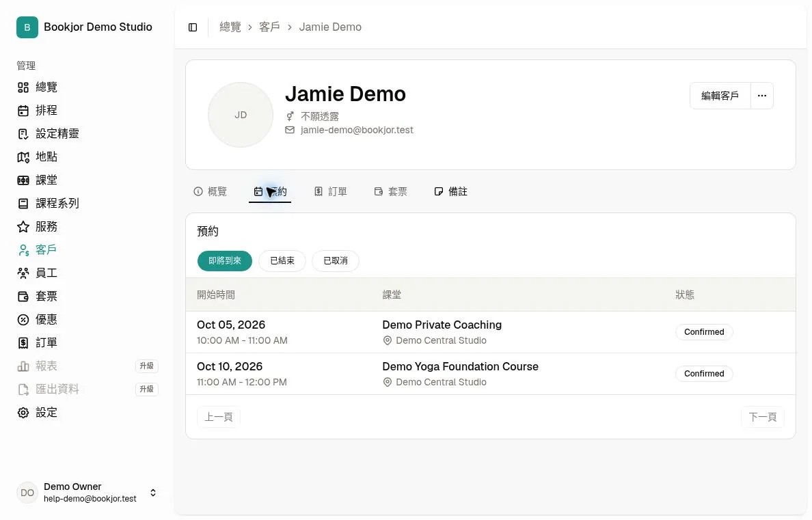Go to 客戶 in the breadcrumb
Image resolution: width=812 pixels, height=520 pixels.
(x=269, y=27)
